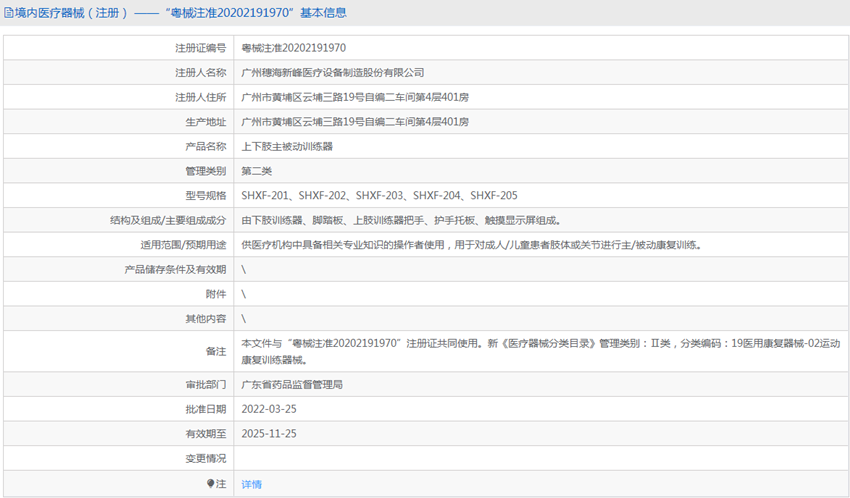Click the 注册人住所 label

[201, 98]
